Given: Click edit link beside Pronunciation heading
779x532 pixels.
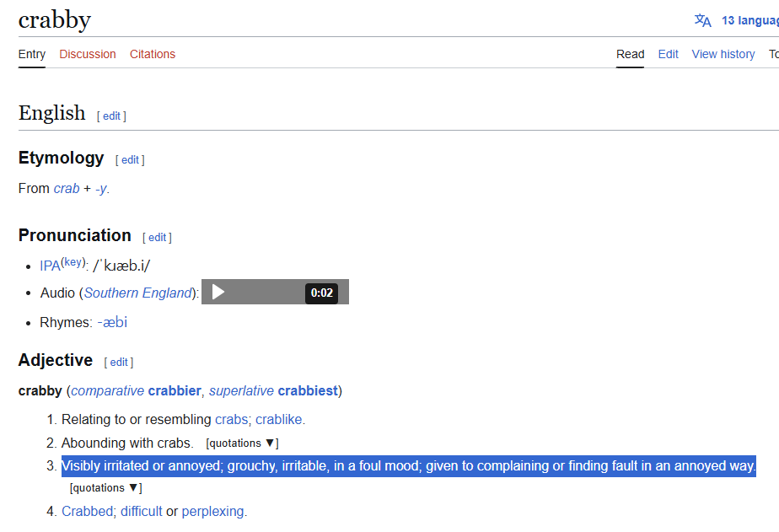Looking at the screenshot, I should [158, 238].
